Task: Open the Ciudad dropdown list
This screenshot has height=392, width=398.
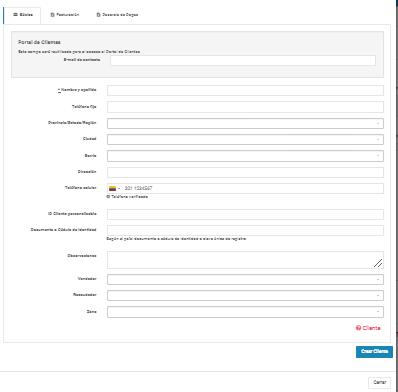Action: 245,139
